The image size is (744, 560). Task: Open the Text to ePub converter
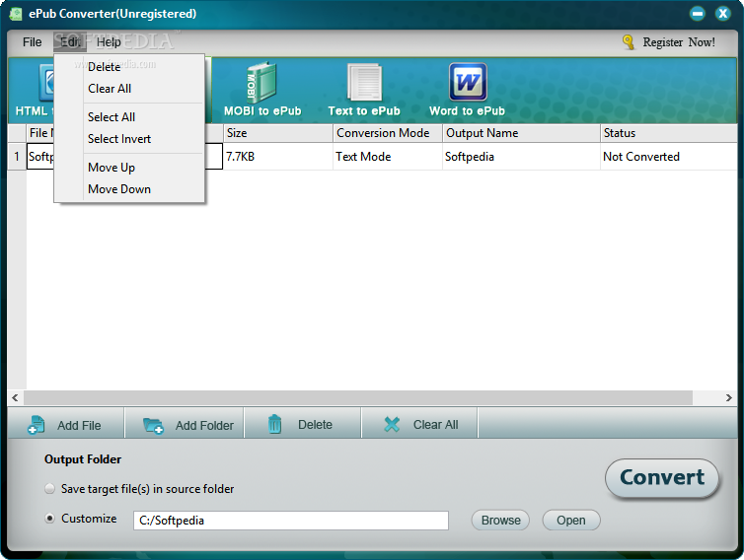point(364,89)
